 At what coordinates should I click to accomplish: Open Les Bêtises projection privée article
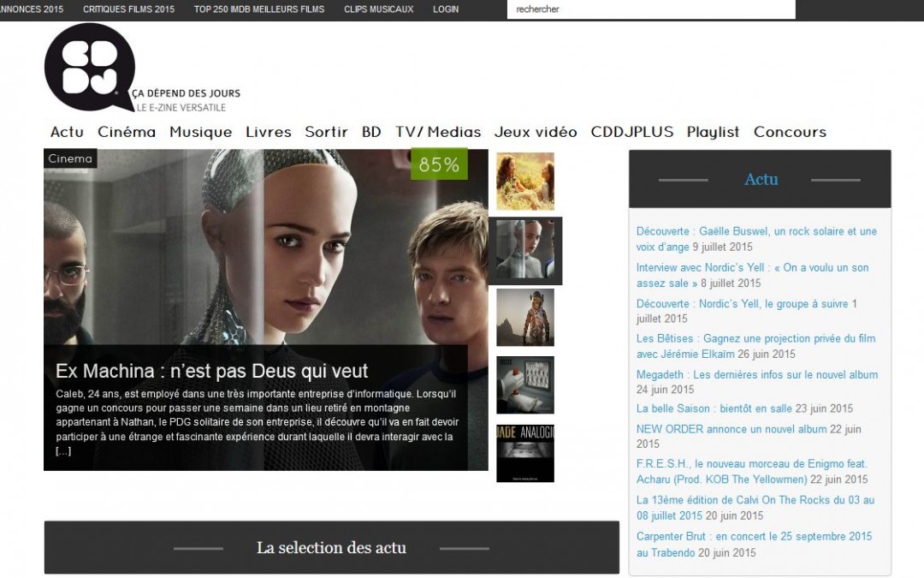point(756,346)
